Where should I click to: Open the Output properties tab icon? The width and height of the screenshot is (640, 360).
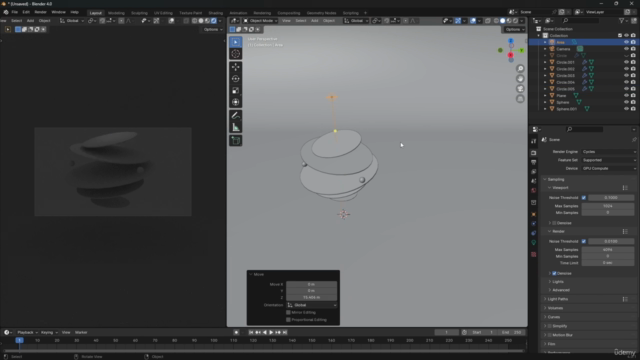pos(533,162)
